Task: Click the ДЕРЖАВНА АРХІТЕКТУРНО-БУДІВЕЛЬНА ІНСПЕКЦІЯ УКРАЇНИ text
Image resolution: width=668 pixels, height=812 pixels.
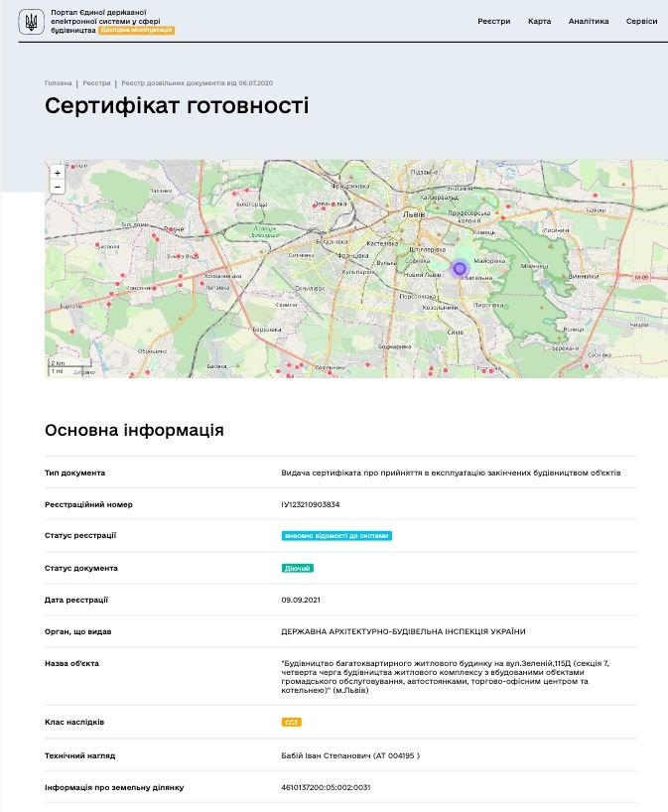Action: coord(403,631)
